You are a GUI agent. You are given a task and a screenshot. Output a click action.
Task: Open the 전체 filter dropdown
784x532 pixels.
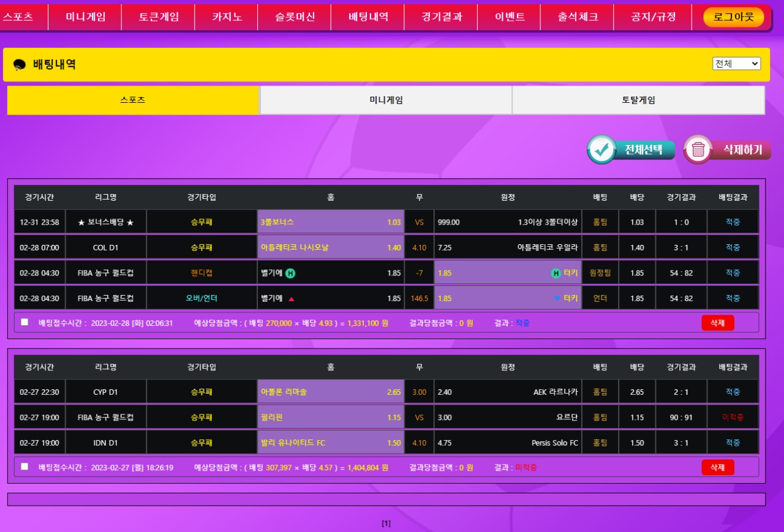(736, 64)
